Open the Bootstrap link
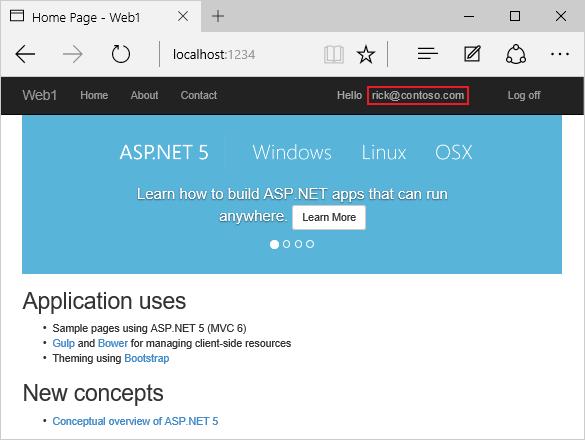 coord(147,358)
